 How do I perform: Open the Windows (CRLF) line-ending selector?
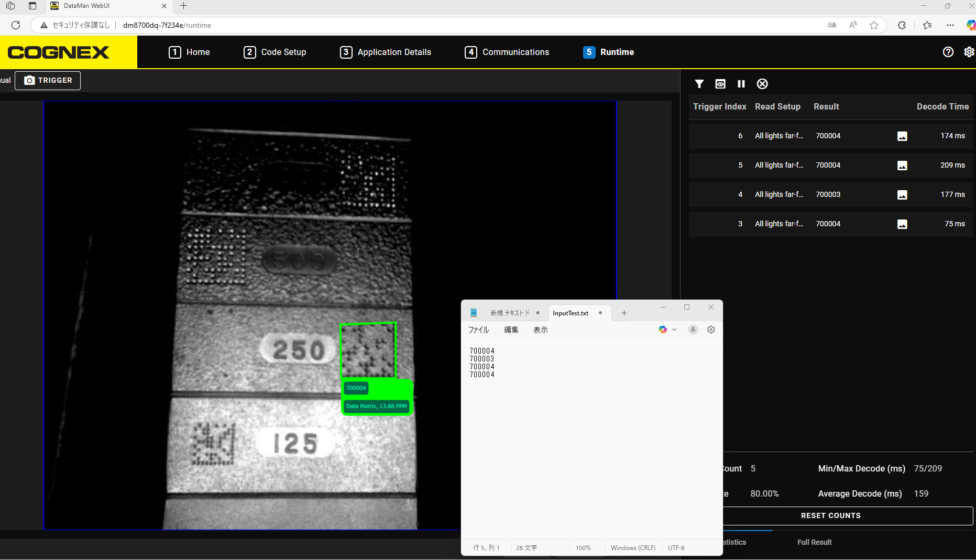click(x=633, y=547)
